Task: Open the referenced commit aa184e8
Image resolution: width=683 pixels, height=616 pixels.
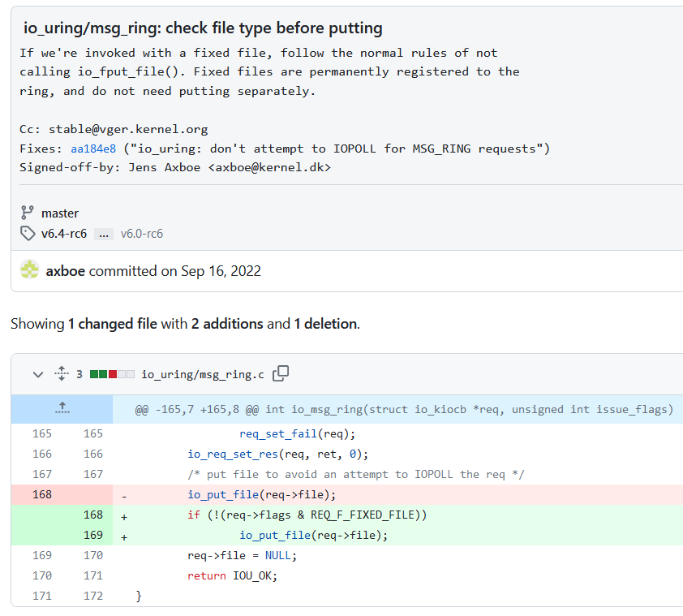Action: [x=94, y=148]
